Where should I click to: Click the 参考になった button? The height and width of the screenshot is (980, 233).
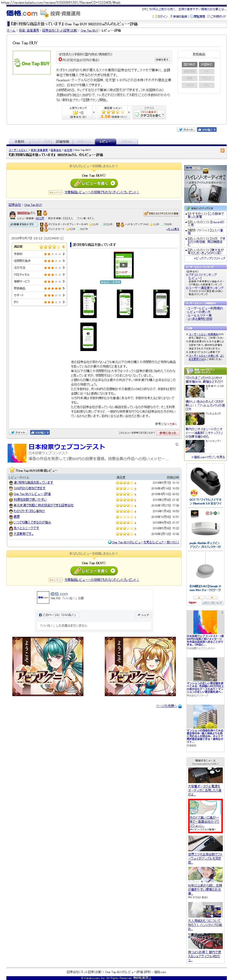(168, 433)
